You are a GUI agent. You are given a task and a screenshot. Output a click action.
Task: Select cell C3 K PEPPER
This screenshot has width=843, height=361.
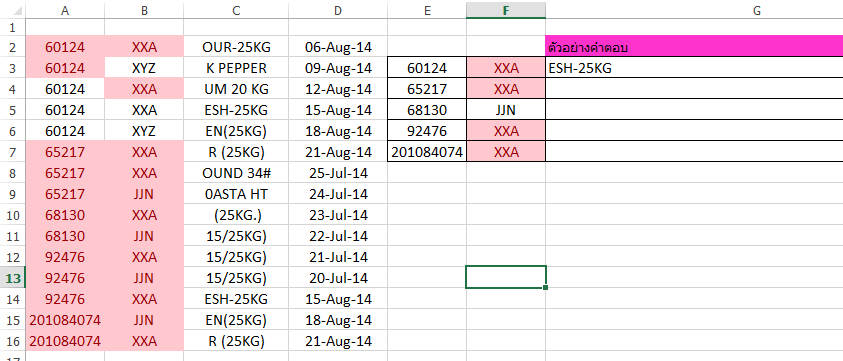(236, 68)
